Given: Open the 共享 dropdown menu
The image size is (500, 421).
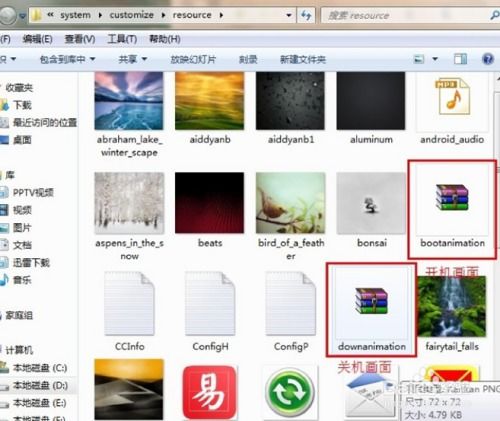Looking at the screenshot, I should [133, 60].
